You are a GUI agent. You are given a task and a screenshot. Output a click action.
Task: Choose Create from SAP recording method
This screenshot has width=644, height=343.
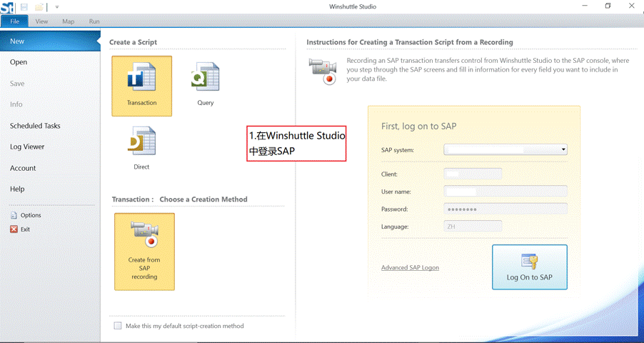[144, 252]
